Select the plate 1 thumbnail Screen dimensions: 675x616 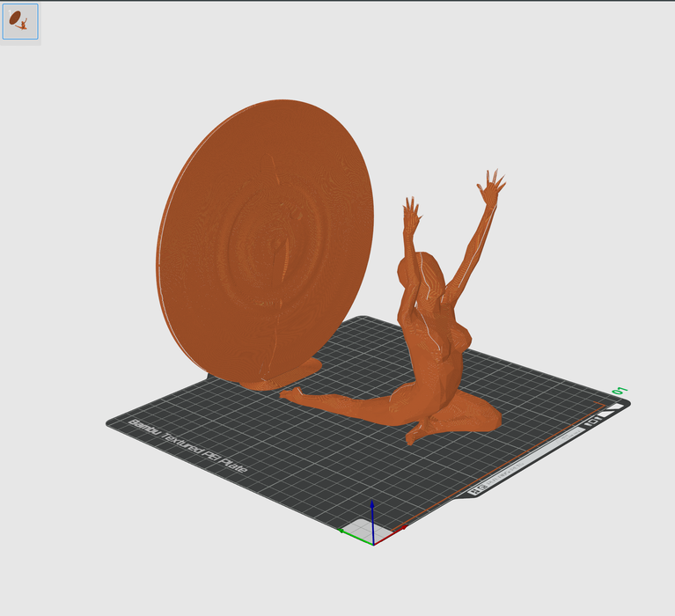click(x=19, y=22)
